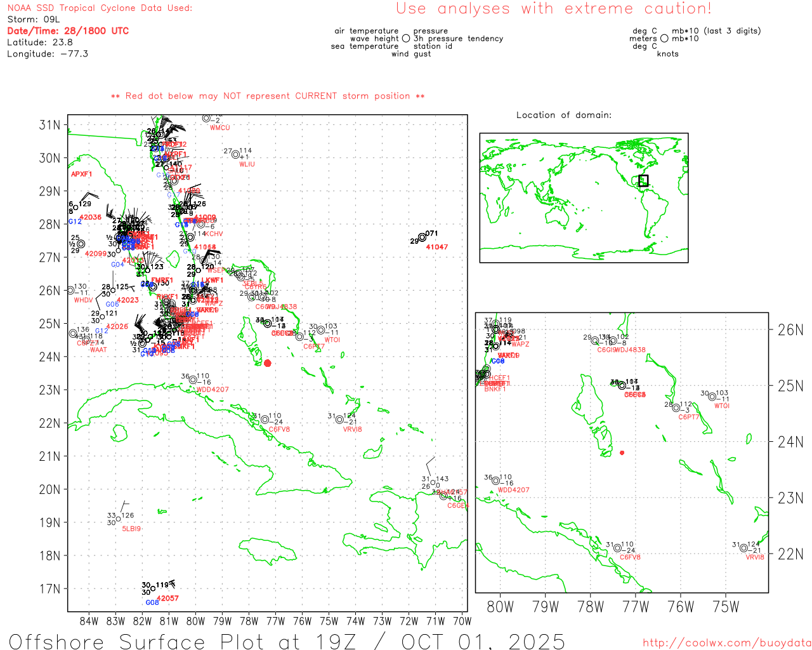This screenshot has width=812, height=650.
Task: Click the 5LBI9 station id label
Action: (131, 529)
